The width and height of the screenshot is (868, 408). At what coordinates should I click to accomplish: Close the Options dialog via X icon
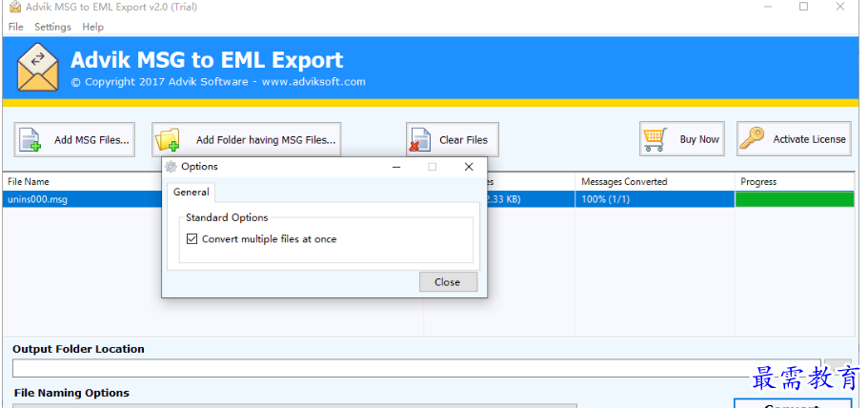point(469,167)
